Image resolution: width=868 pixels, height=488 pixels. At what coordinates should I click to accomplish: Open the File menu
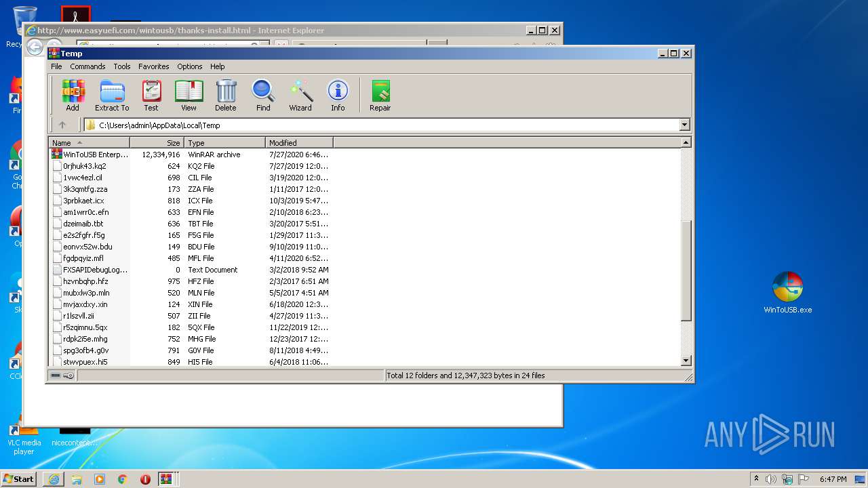(x=56, y=66)
